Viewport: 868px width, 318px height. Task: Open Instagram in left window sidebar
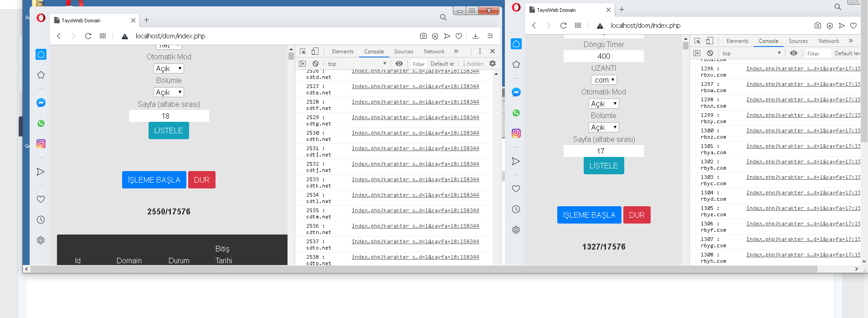41,144
